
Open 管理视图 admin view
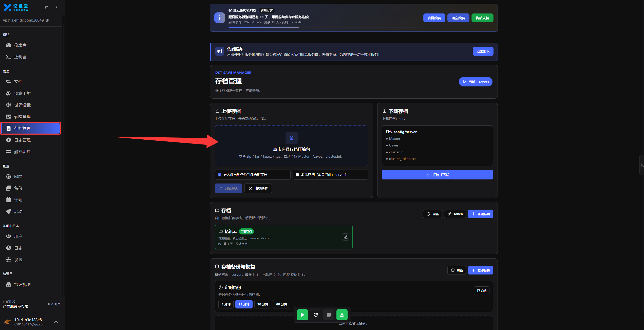point(30,284)
